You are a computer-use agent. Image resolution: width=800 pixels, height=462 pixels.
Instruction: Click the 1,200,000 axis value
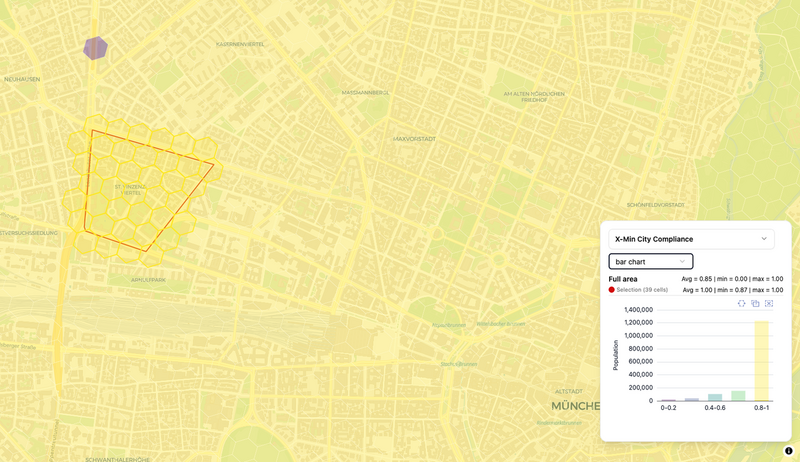pyautogui.click(x=639, y=323)
